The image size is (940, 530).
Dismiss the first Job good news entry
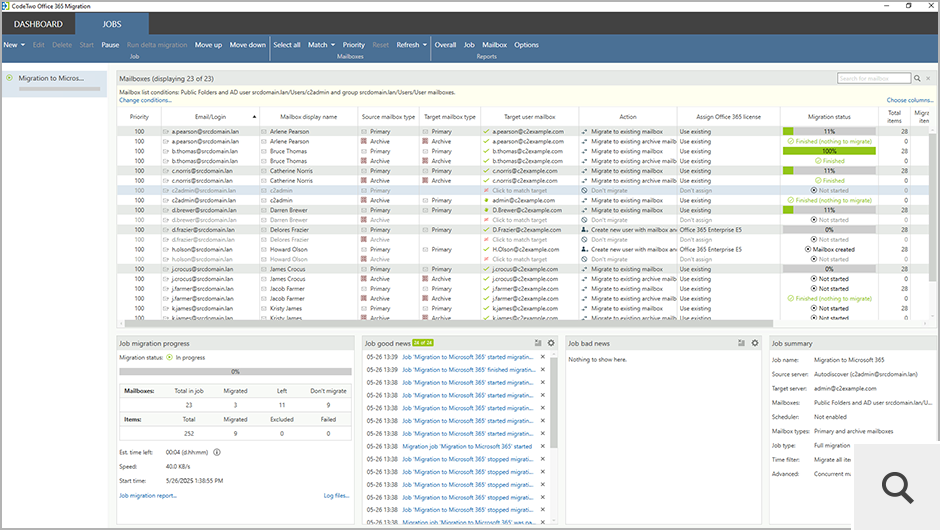(543, 357)
